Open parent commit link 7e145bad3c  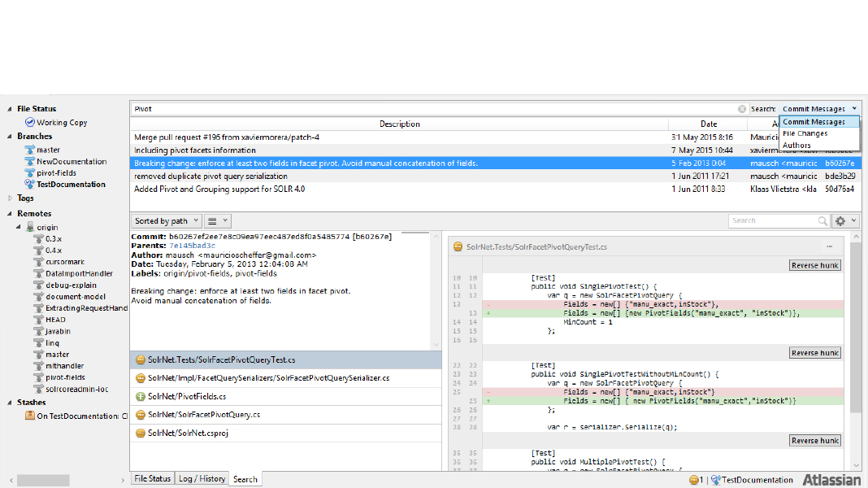(193, 246)
